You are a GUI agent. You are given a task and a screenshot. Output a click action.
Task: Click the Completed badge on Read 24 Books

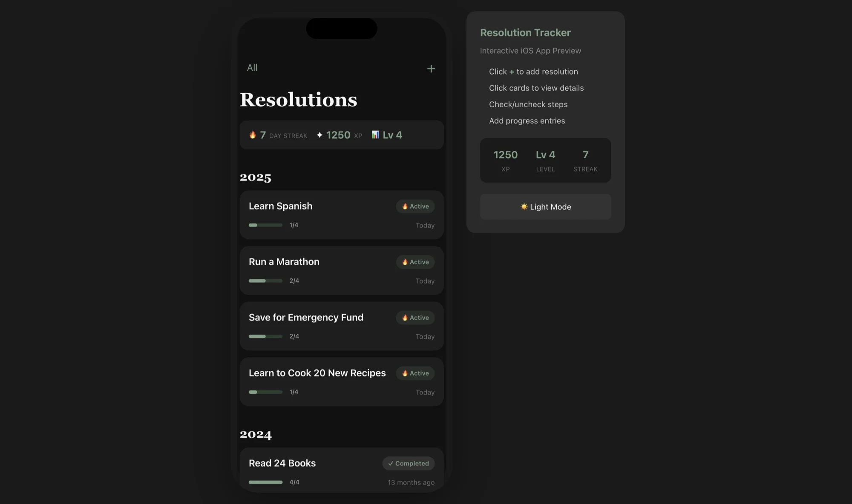[408, 463]
